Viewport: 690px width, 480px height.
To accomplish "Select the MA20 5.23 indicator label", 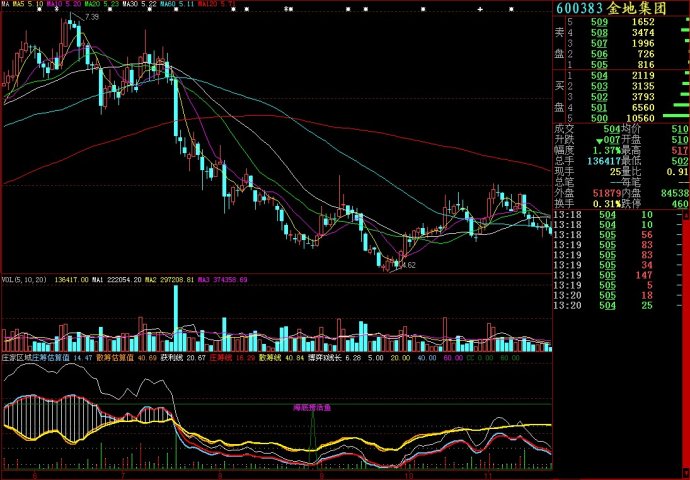I will 102,4.
